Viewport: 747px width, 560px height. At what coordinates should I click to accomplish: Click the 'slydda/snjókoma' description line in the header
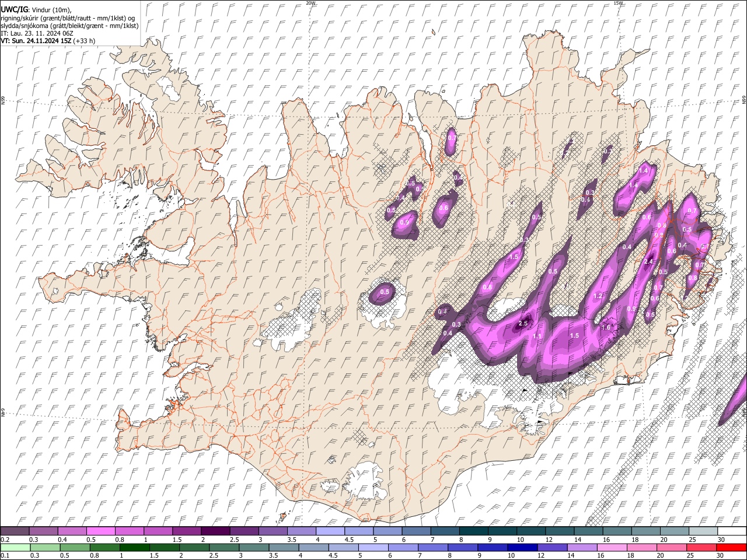69,26
